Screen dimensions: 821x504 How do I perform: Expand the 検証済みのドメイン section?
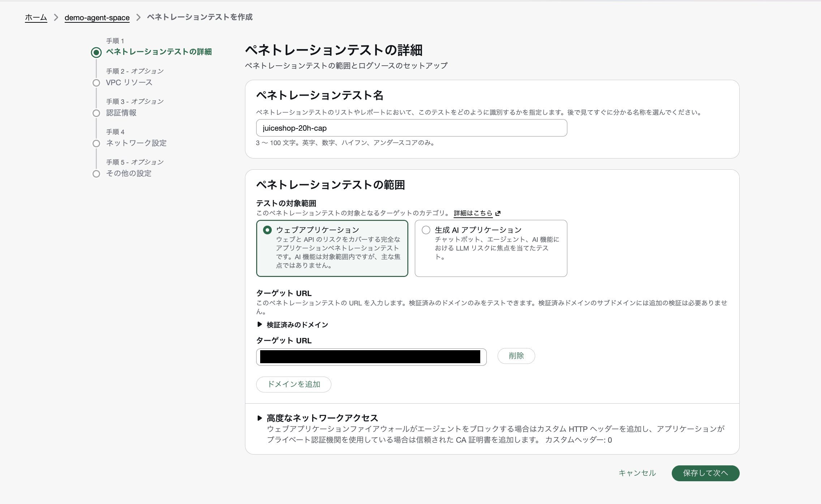pos(292,325)
